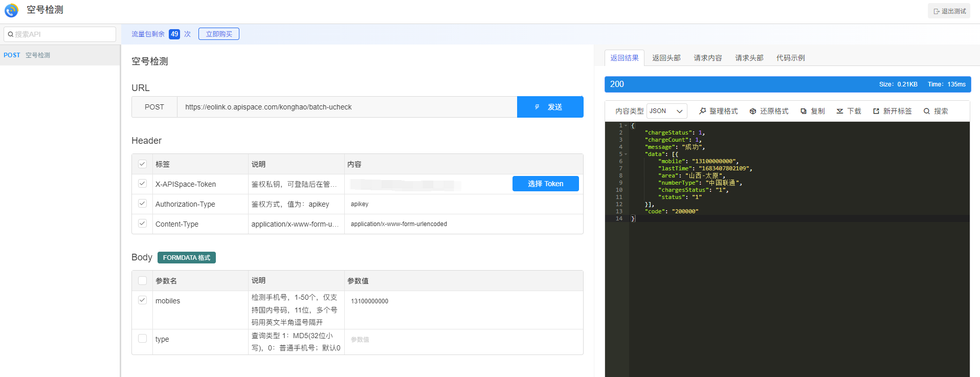Click the Time: 135ms text
The width and height of the screenshot is (980, 377).
click(x=947, y=84)
